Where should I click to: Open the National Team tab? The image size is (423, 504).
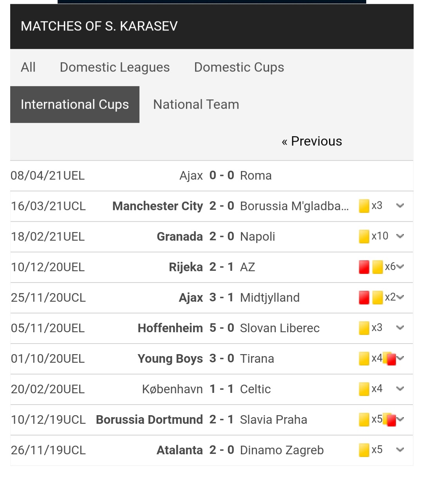point(196,104)
